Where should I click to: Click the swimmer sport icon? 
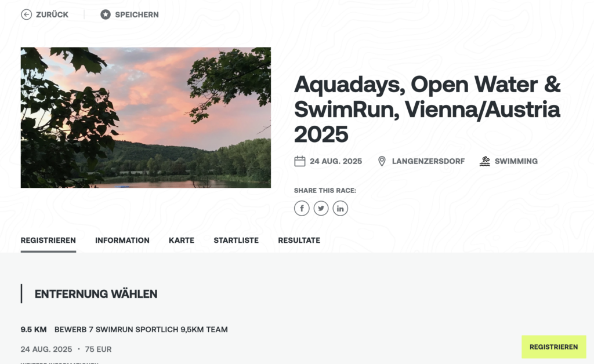point(485,161)
